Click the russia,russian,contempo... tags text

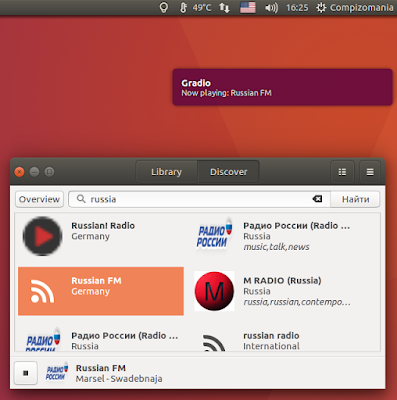297,302
